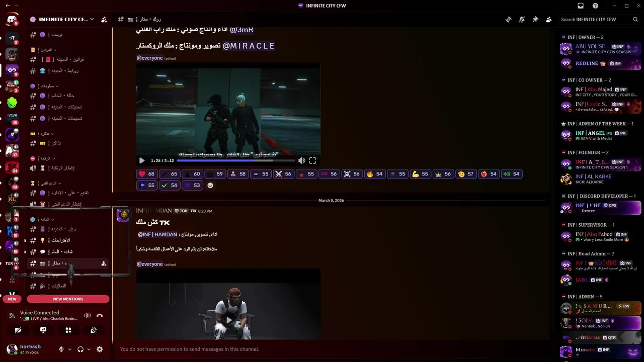
Task: Create invite for the selected ستار channel
Action: click(104, 263)
